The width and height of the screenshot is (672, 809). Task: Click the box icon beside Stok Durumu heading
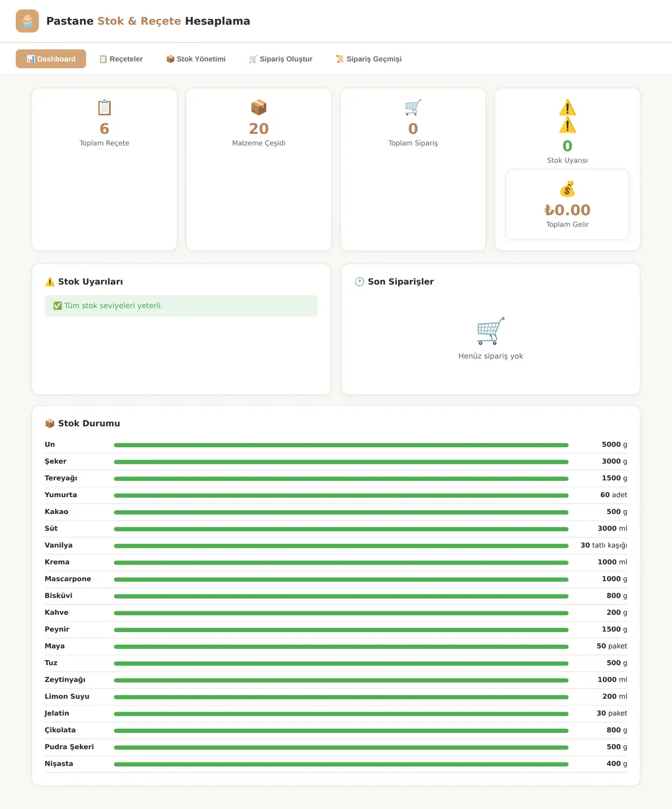pos(50,423)
